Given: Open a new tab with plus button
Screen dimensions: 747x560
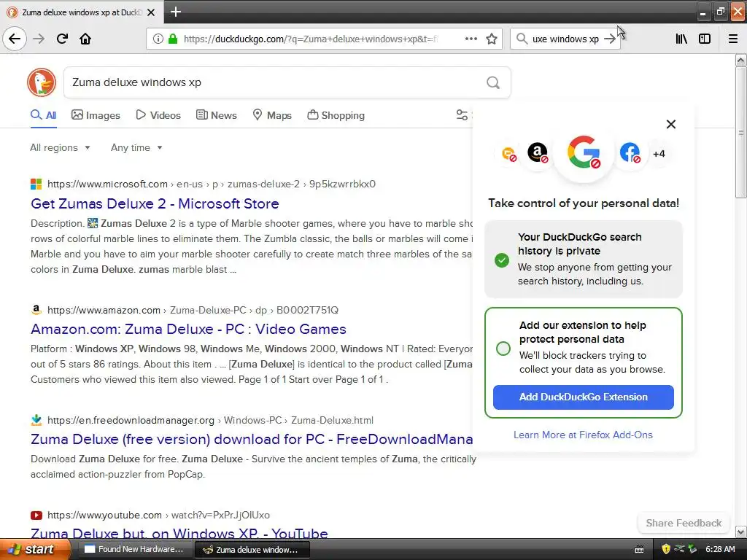Looking at the screenshot, I should [175, 12].
